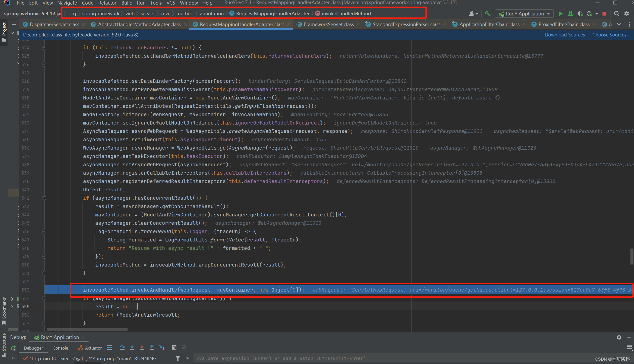Click the Trace Current Stream Chain icon
Viewport: 634px width, 364px height.
click(x=184, y=348)
